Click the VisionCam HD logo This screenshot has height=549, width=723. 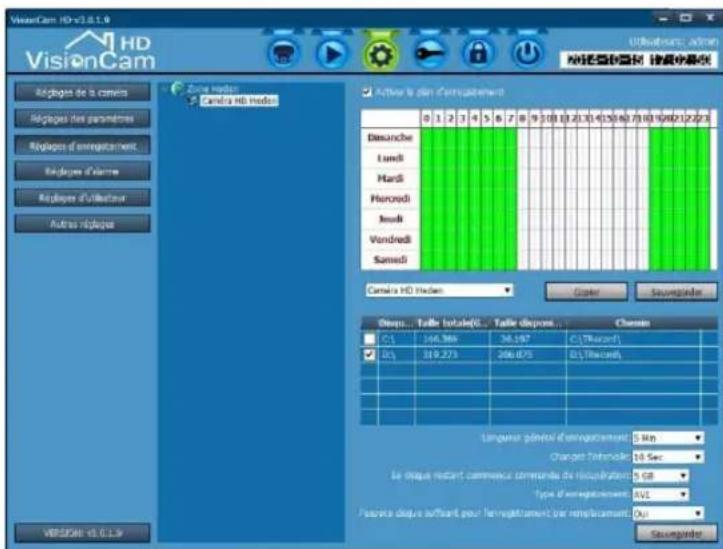90,52
